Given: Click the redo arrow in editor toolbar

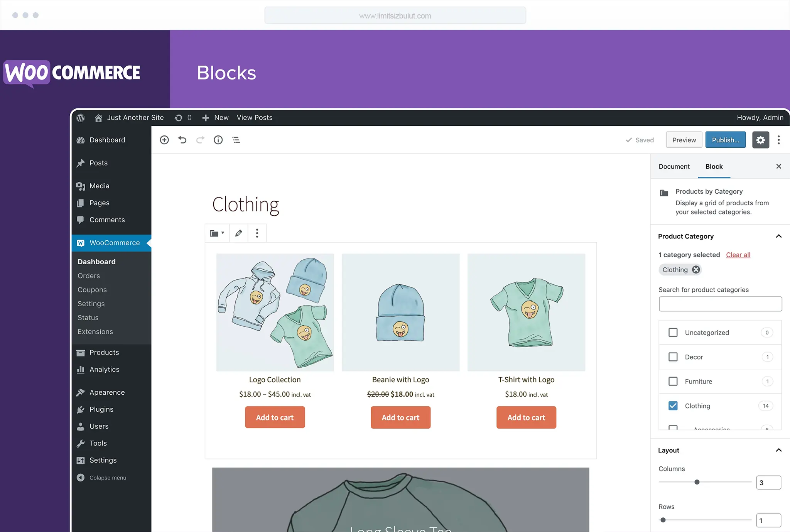Looking at the screenshot, I should pos(200,140).
